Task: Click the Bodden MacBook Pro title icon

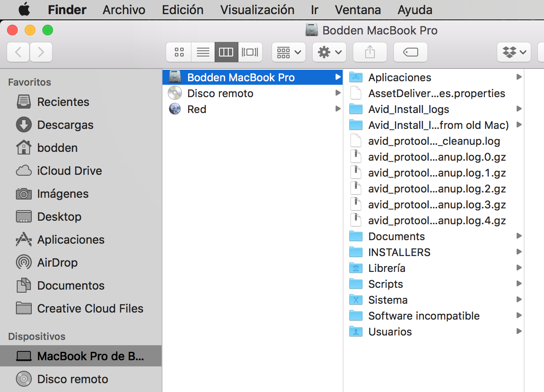Action: click(312, 30)
